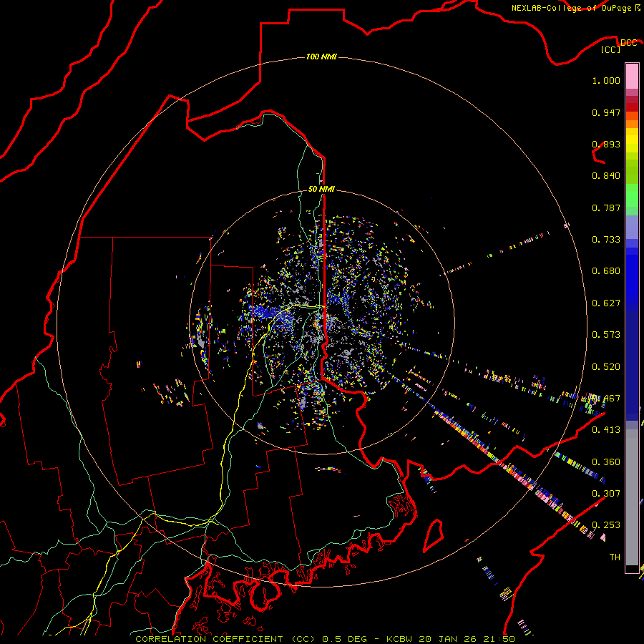The height and width of the screenshot is (644, 644).
Task: Click the [CC] unit label
Action: [x=610, y=49]
